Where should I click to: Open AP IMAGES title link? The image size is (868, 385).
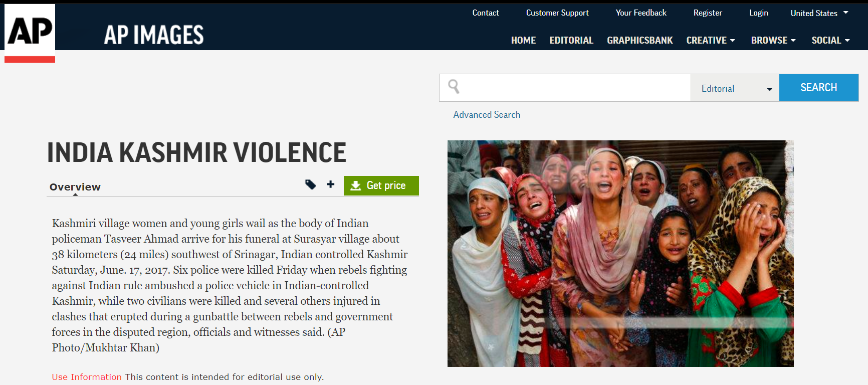tap(154, 35)
